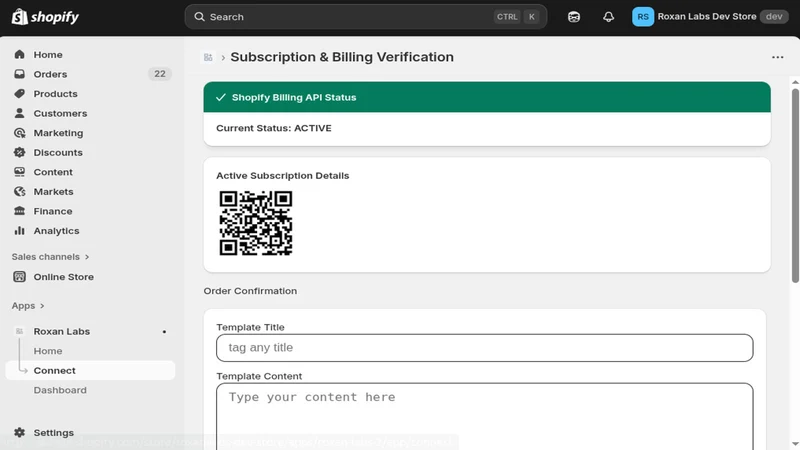Image resolution: width=800 pixels, height=450 pixels.
Task: Expand the Sales channels section
Action: click(51, 257)
